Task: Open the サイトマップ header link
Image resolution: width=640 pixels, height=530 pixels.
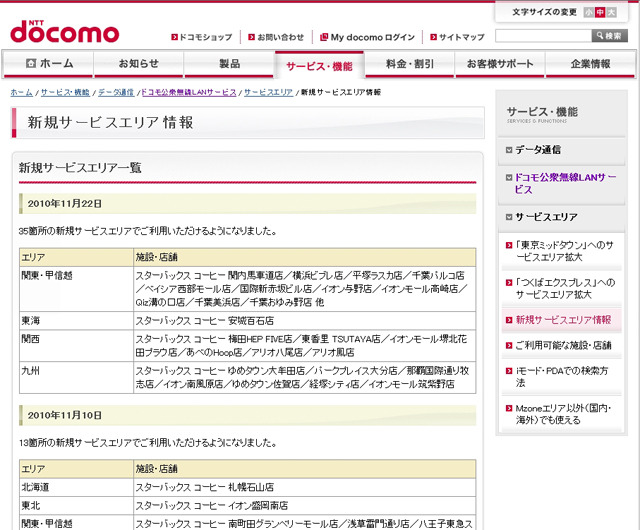Action: point(462,37)
